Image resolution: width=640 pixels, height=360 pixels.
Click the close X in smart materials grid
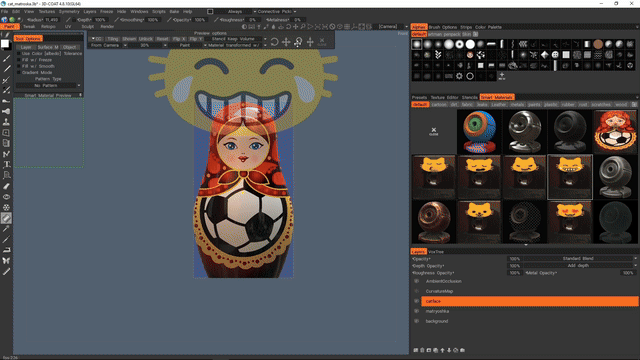coord(433,131)
